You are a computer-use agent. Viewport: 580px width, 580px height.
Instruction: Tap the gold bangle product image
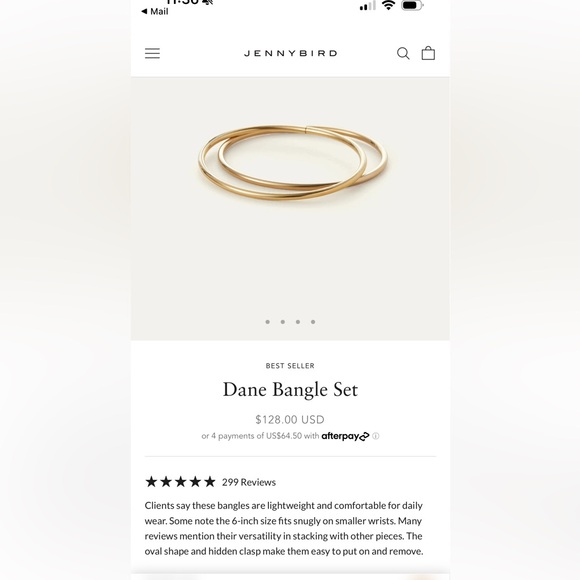(293, 163)
